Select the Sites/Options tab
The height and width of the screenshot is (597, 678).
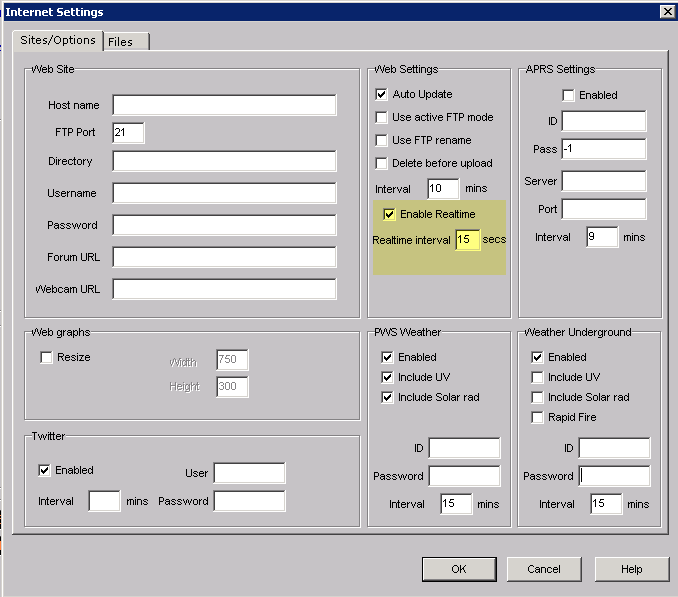click(x=58, y=40)
